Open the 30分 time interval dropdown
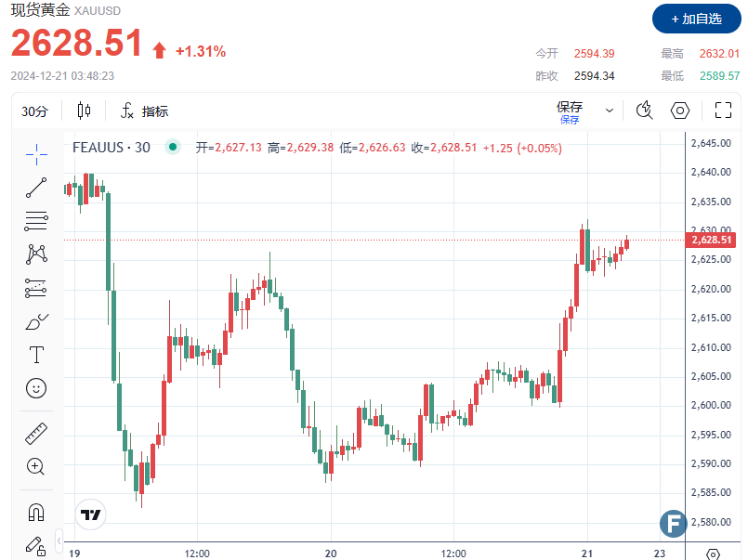 (x=34, y=111)
